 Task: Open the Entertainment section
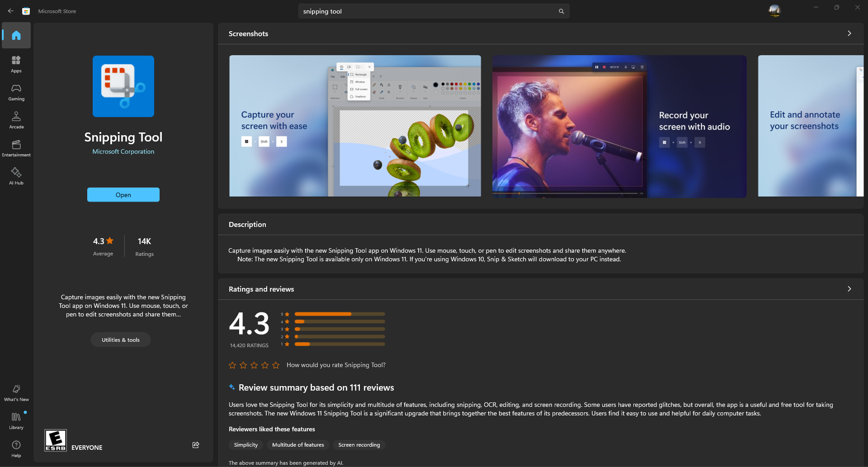click(x=16, y=148)
